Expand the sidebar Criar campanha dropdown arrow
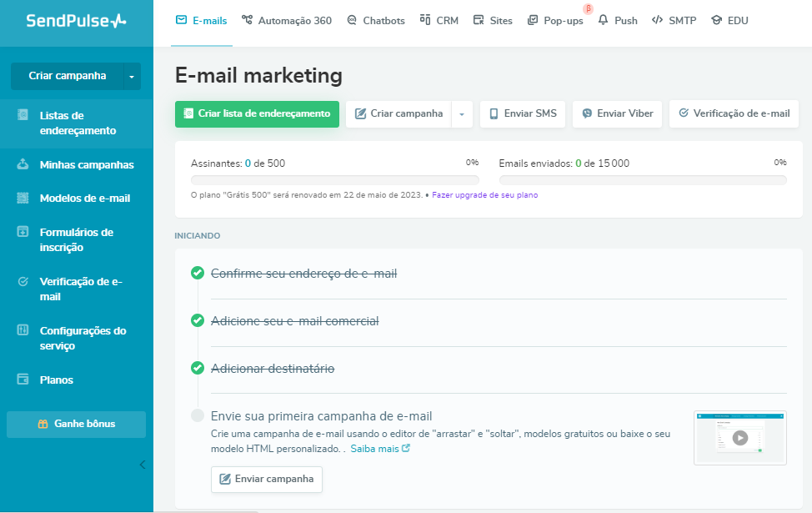This screenshot has height=513, width=812. tap(132, 76)
